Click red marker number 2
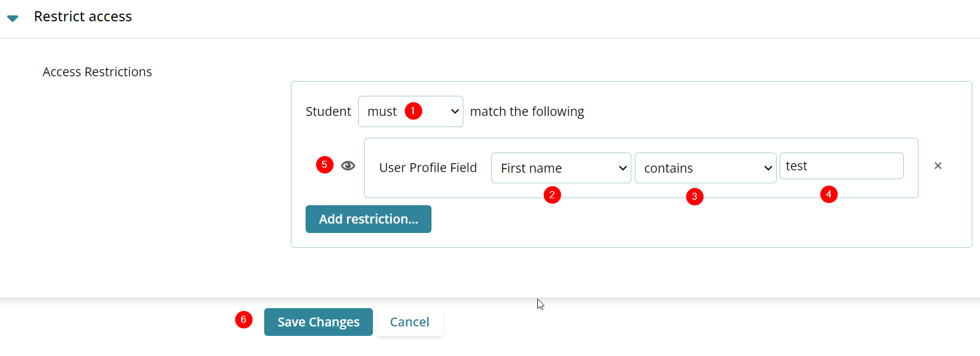980x356 pixels. [x=552, y=195]
